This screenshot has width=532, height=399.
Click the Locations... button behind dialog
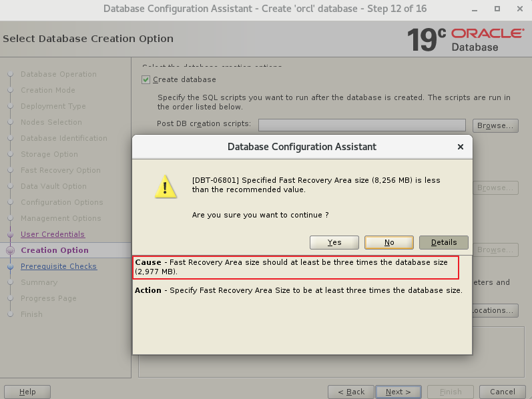495,310
